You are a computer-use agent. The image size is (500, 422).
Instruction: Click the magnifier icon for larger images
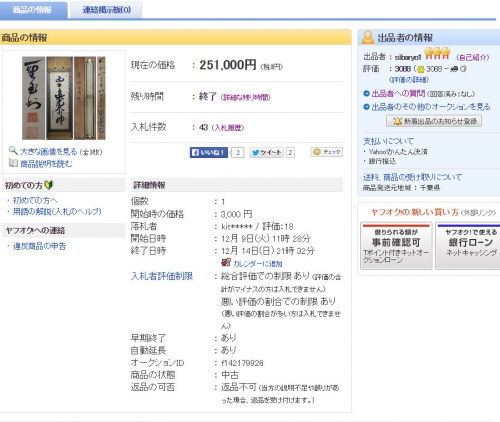point(13,150)
